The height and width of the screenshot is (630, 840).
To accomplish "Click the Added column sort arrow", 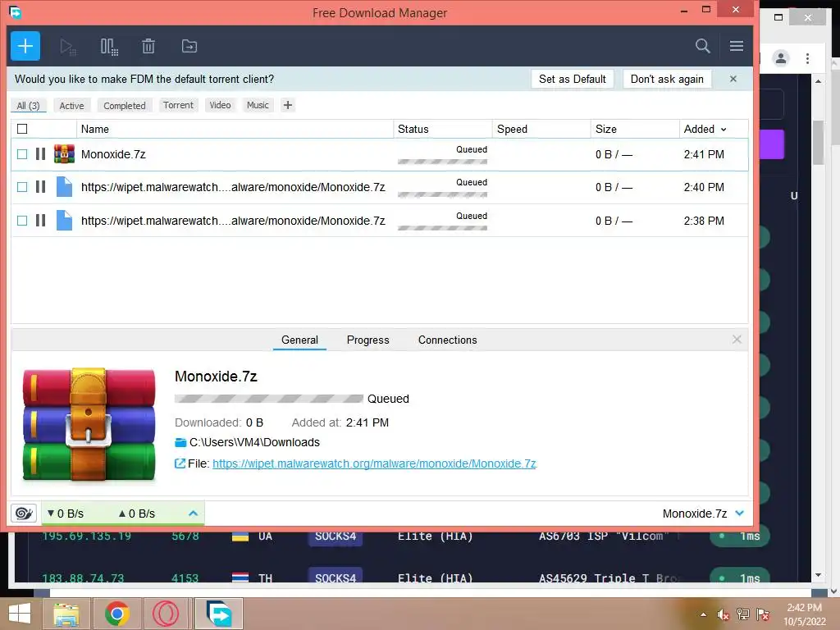I will 724,130.
